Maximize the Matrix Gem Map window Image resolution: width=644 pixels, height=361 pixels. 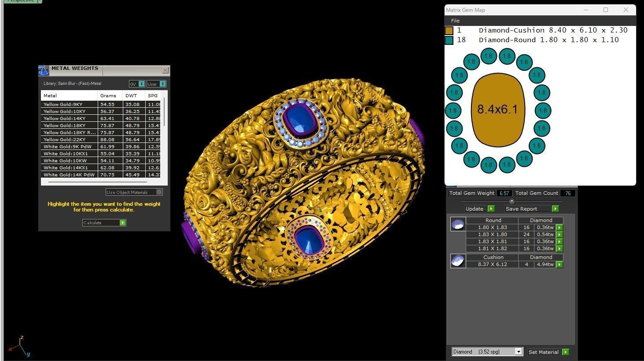606,10
